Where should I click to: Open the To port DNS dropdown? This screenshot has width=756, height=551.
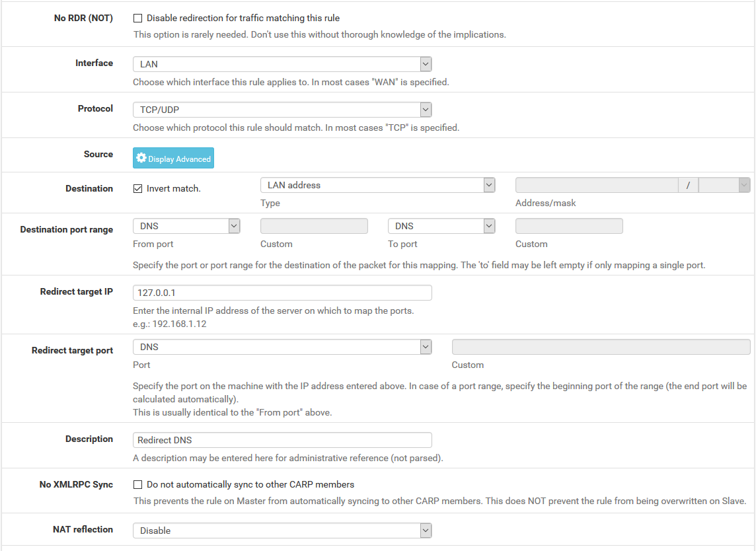pos(441,226)
